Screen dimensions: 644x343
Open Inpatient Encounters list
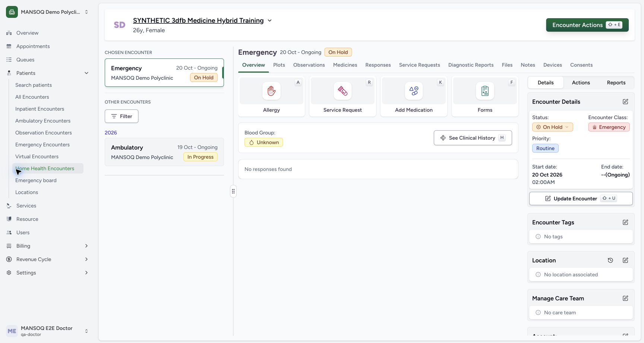40,109
